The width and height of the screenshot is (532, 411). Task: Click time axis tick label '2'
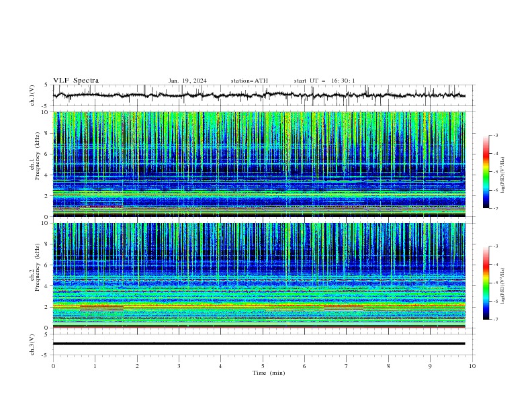(137, 366)
